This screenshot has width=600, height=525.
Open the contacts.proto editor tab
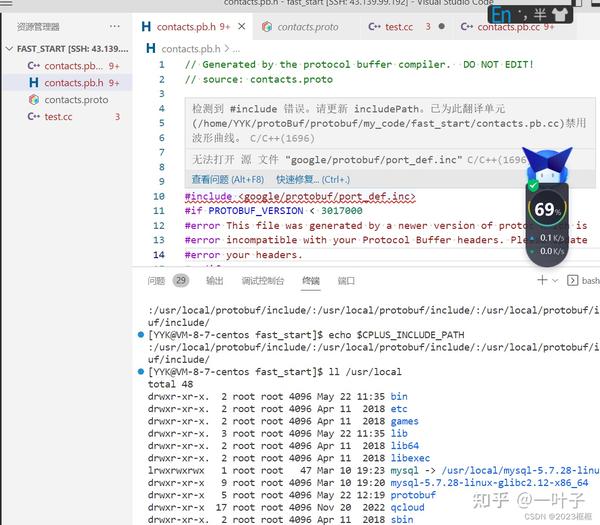click(x=301, y=27)
